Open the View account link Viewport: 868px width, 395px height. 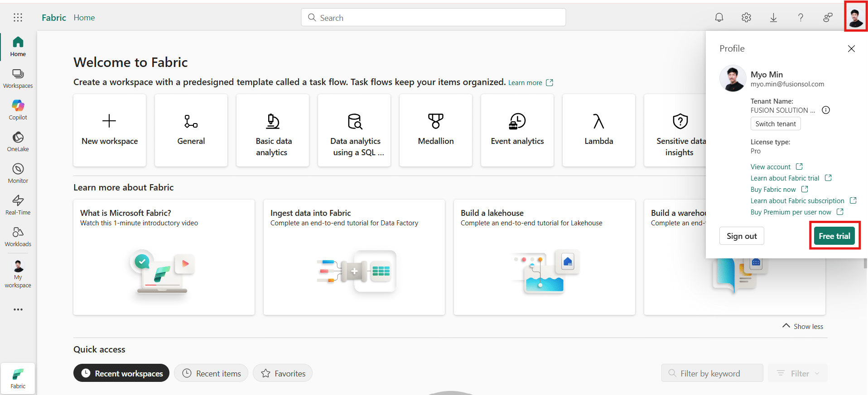coord(776,167)
